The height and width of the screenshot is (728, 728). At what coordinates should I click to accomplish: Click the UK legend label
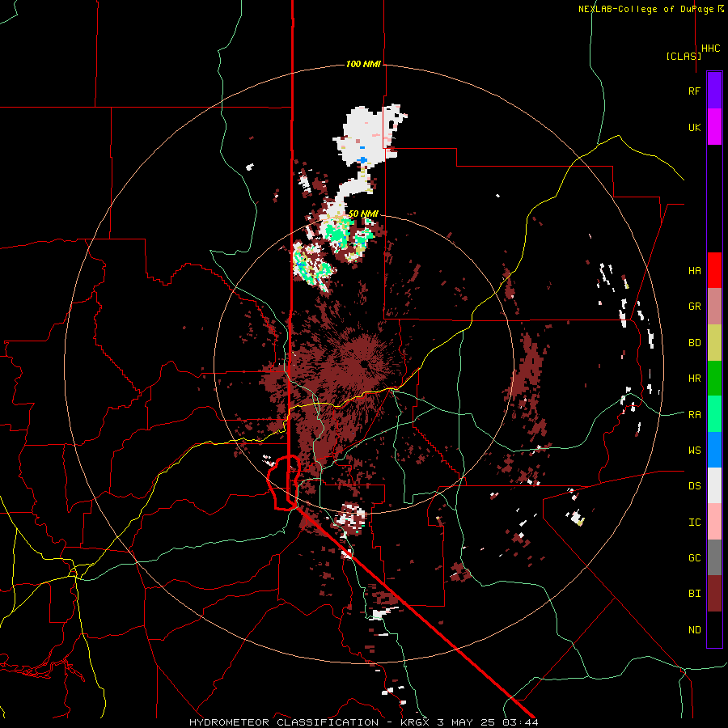694,127
